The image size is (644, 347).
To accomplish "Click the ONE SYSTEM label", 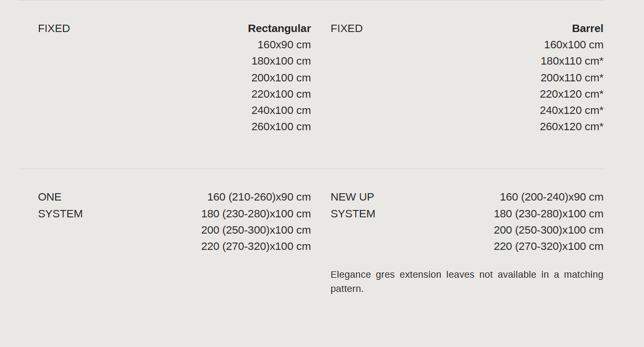I will click(60, 205).
